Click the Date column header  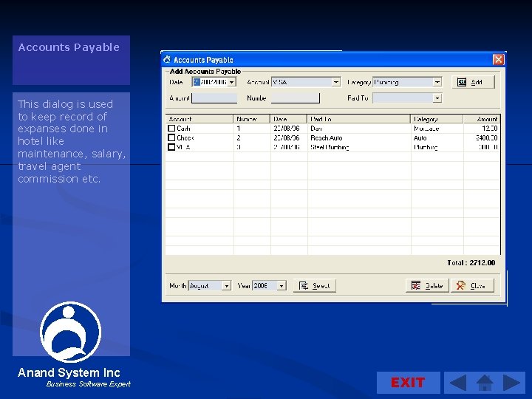[x=289, y=119]
